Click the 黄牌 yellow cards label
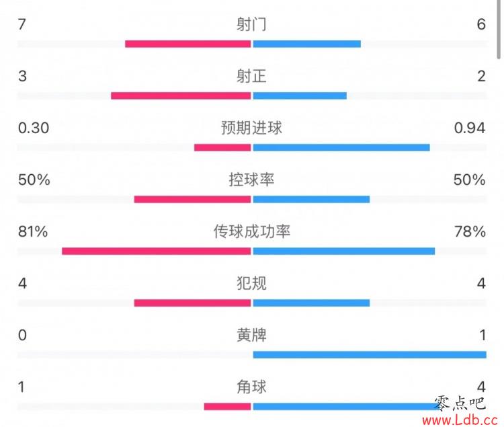Image resolution: width=504 pixels, height=427 pixels. tap(251, 335)
